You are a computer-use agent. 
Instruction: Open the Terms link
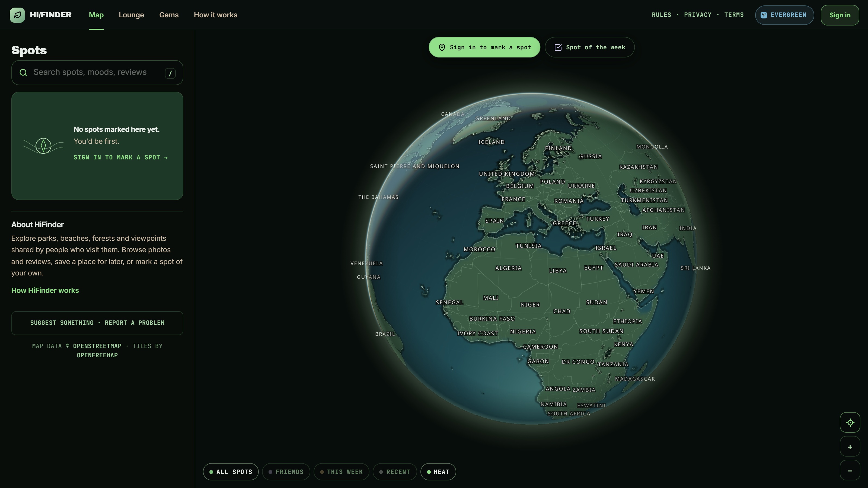click(x=733, y=15)
